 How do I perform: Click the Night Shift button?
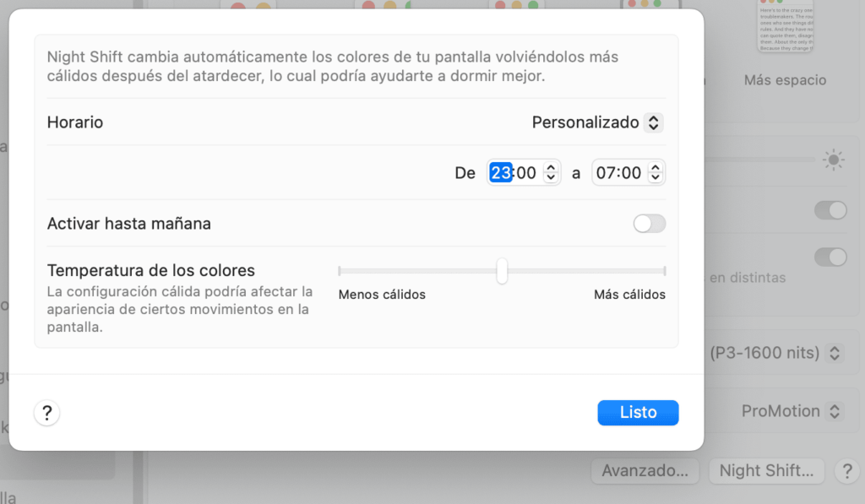(x=766, y=471)
